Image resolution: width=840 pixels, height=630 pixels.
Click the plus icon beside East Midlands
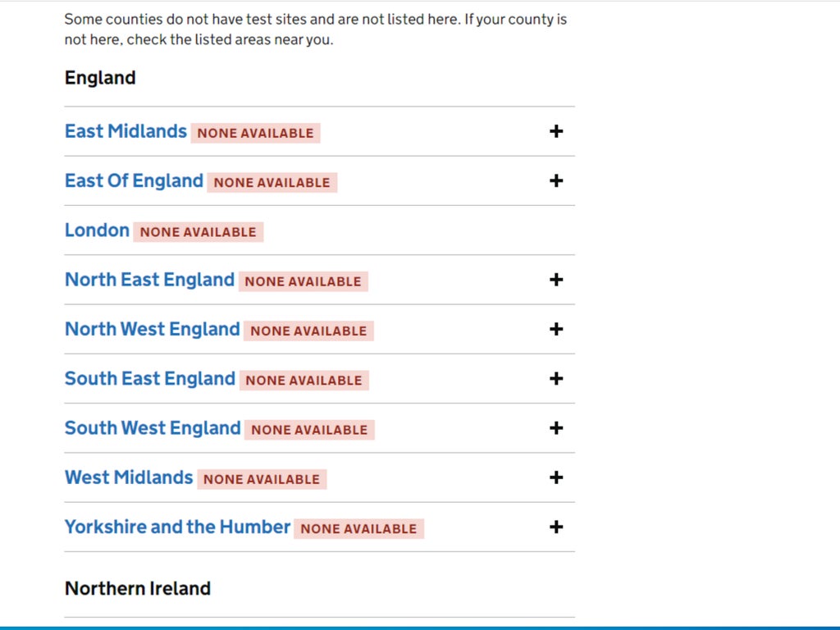click(x=556, y=131)
